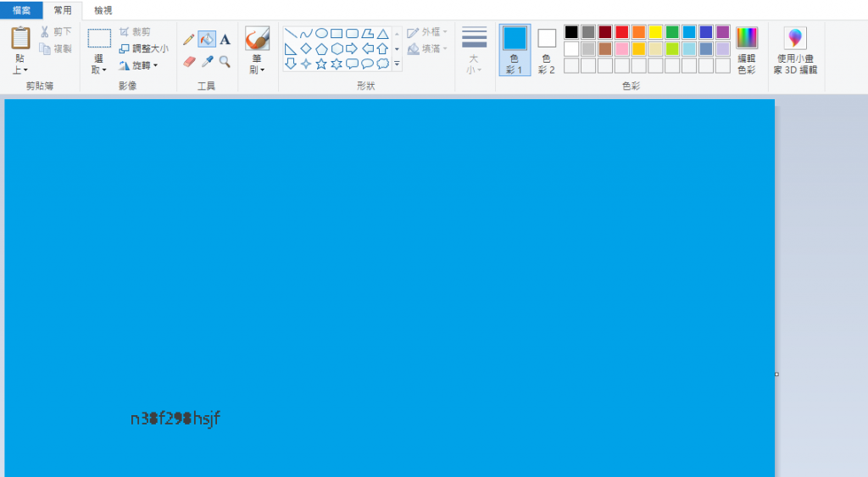Click the Copy button
This screenshot has width=868, height=477.
[x=55, y=48]
